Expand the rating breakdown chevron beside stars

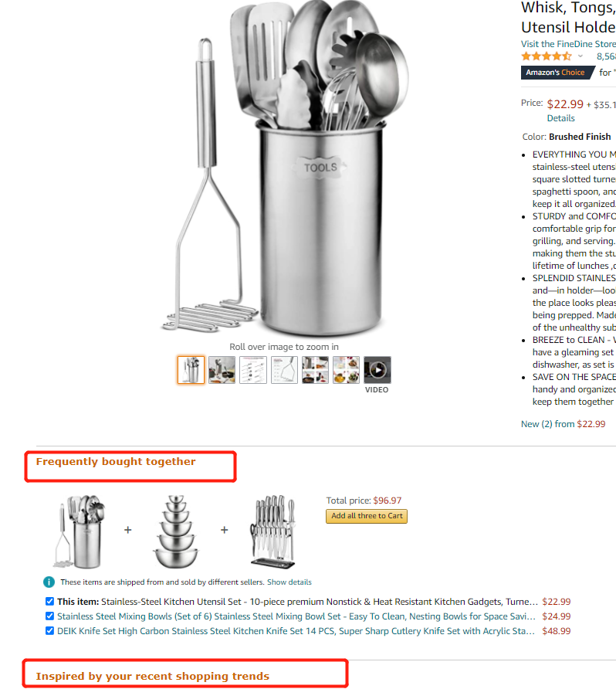580,56
